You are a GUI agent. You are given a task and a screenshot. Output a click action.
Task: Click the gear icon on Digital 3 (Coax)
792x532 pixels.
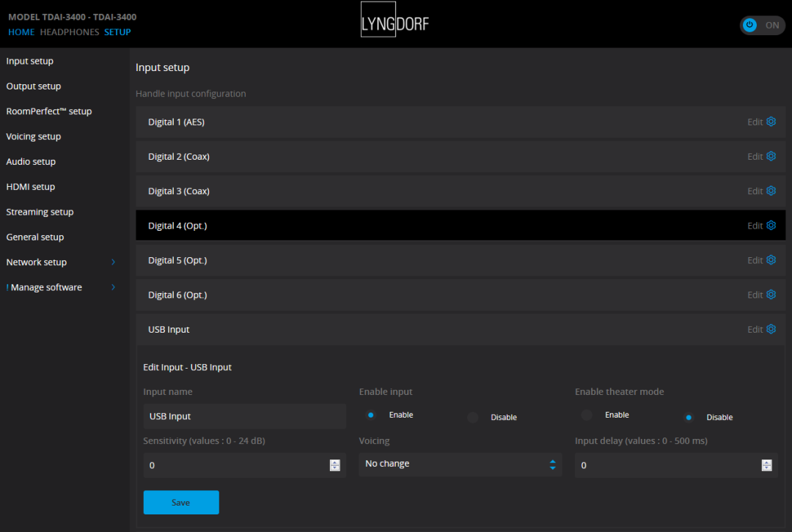coord(771,191)
